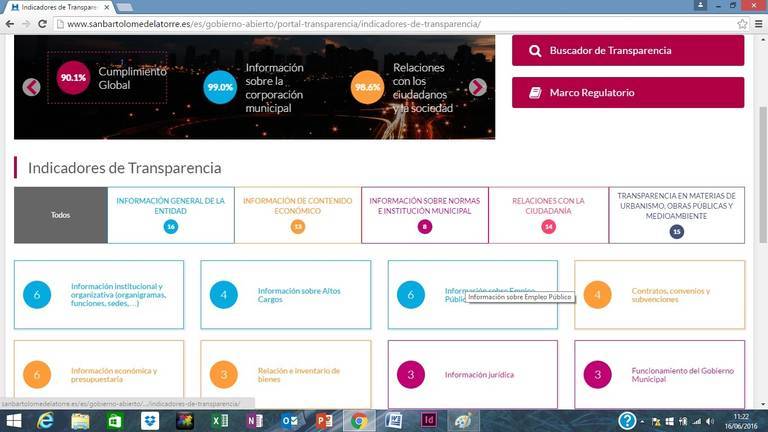
Task: Click blue circle 6 on Información institucional card
Action: 37,295
